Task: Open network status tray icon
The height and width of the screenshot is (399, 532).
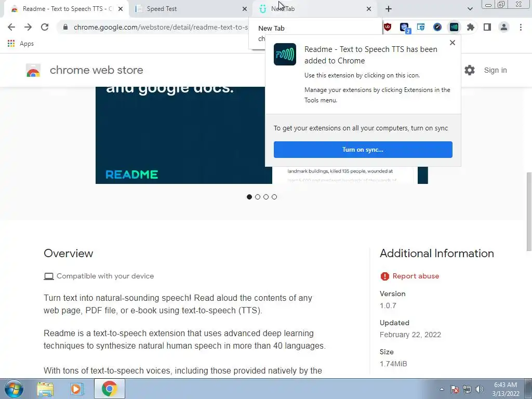Action: [467, 389]
